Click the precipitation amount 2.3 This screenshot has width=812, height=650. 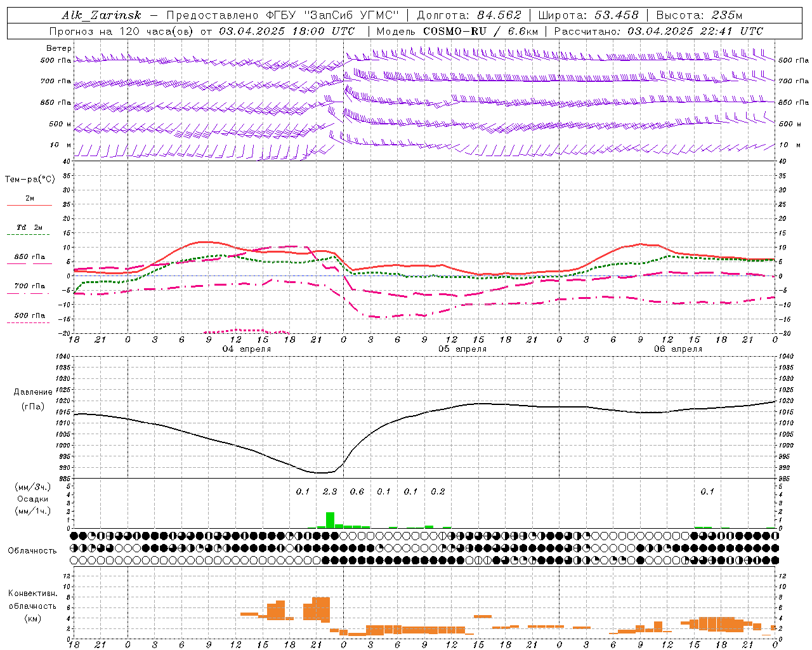tap(330, 491)
